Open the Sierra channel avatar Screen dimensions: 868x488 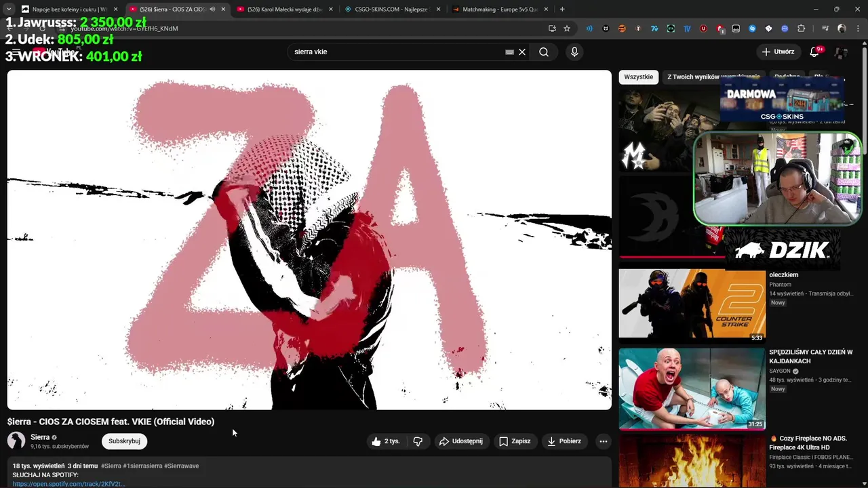click(x=16, y=441)
